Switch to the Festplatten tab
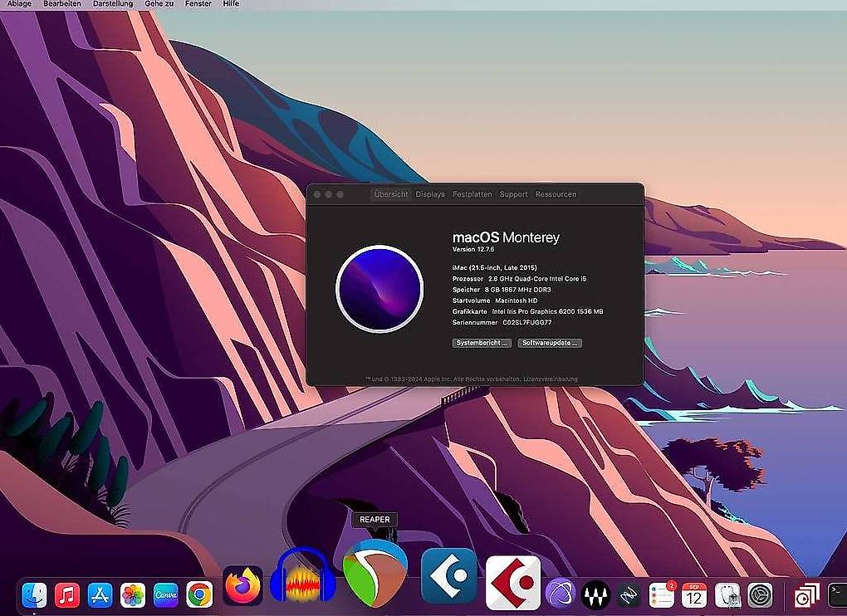This screenshot has height=616, width=847. [472, 194]
